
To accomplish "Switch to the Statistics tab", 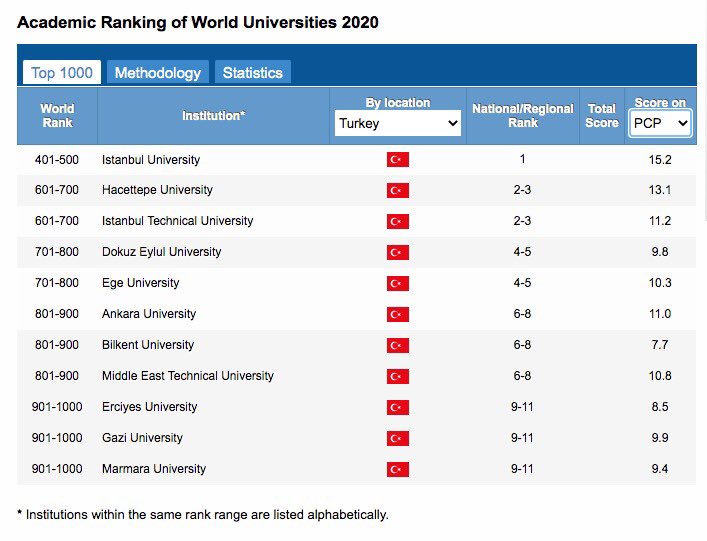I will pyautogui.click(x=252, y=73).
